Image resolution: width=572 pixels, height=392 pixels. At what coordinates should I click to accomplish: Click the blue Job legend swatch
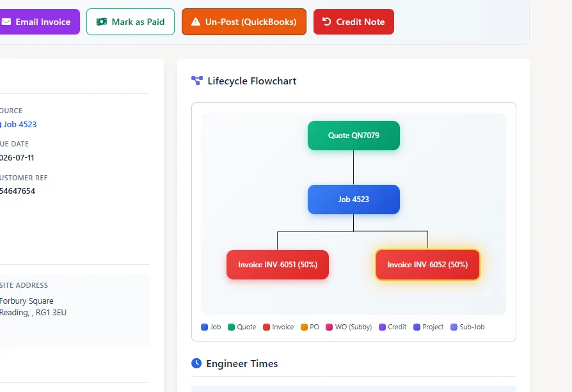(x=204, y=327)
